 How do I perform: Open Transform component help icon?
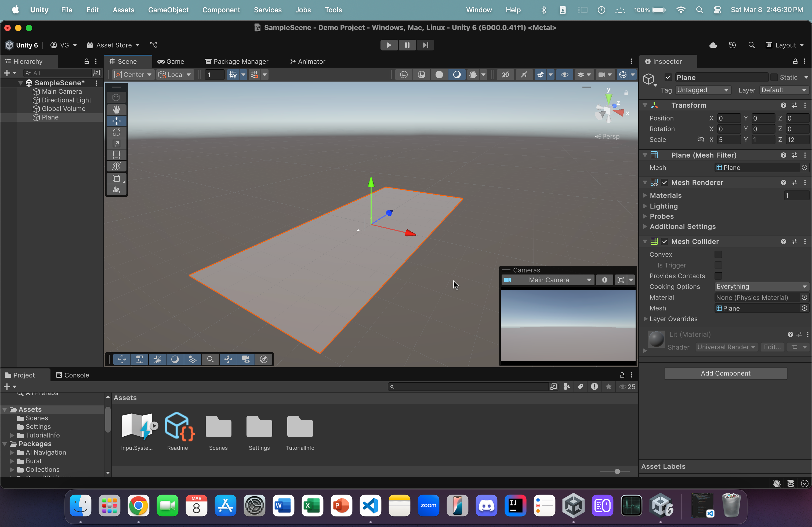(783, 105)
